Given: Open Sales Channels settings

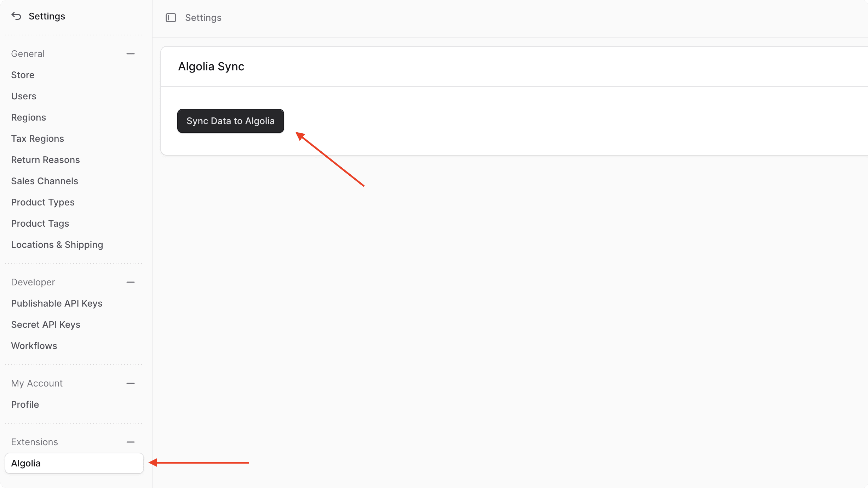Looking at the screenshot, I should click(x=45, y=181).
